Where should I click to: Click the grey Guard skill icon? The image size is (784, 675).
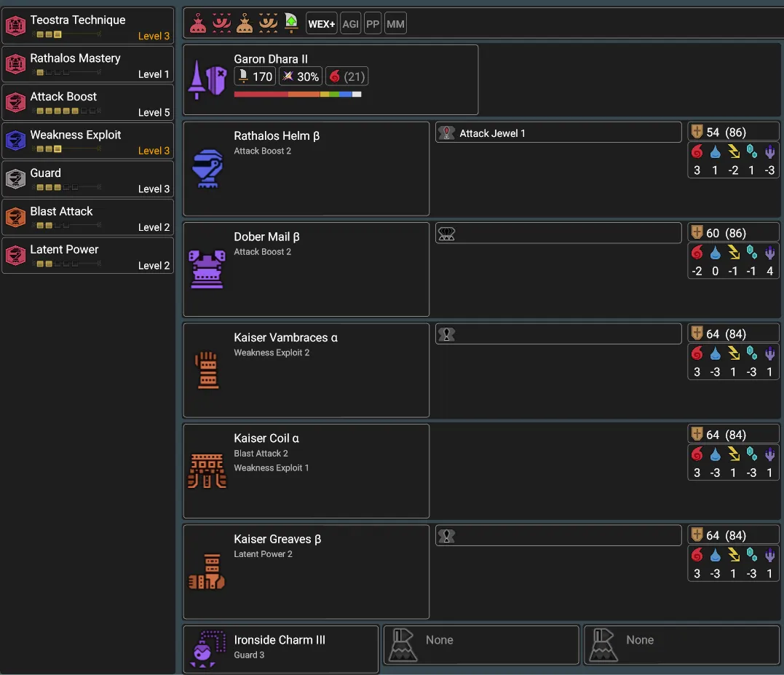(x=15, y=179)
